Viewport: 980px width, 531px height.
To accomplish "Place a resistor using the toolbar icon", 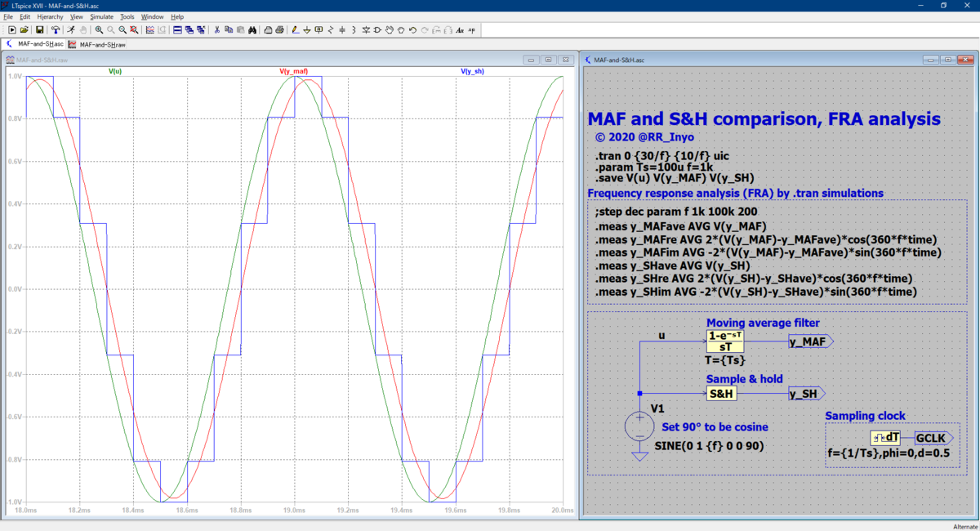I will coord(331,29).
